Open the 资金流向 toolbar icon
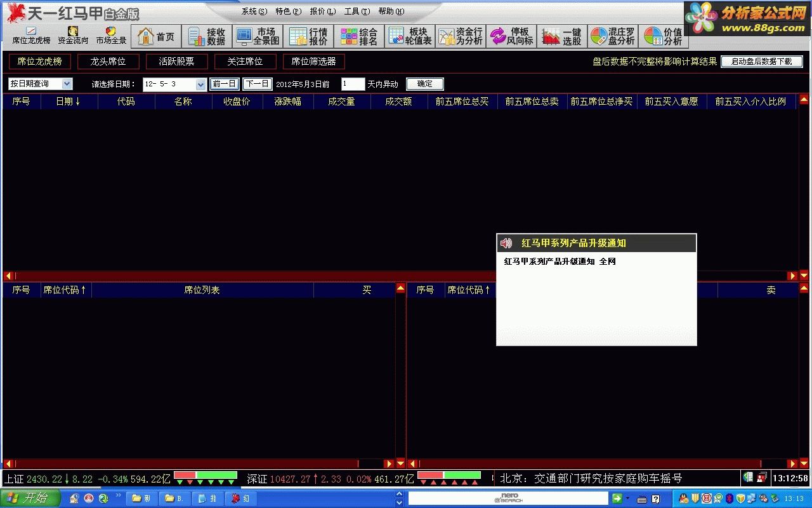 coord(73,36)
